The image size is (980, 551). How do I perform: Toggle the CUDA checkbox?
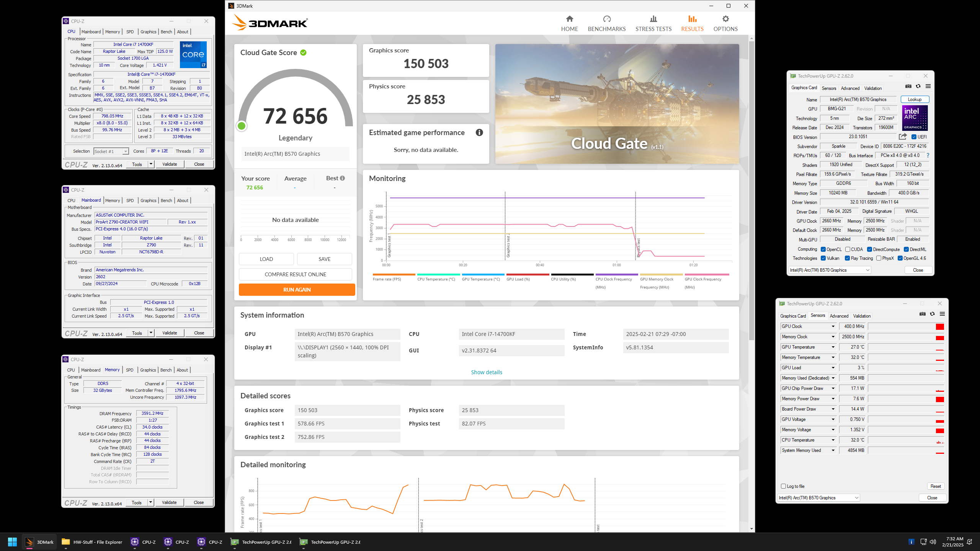(x=848, y=249)
